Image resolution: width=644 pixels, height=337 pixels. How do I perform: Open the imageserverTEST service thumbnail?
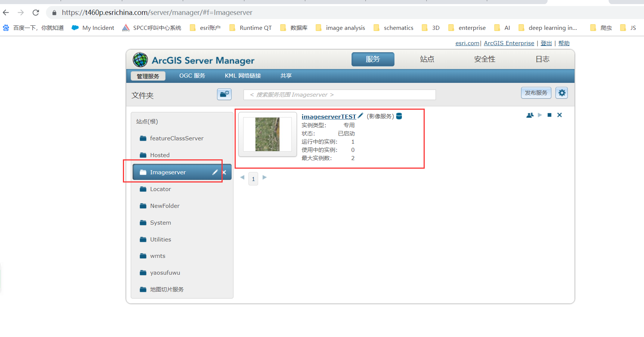pos(267,135)
